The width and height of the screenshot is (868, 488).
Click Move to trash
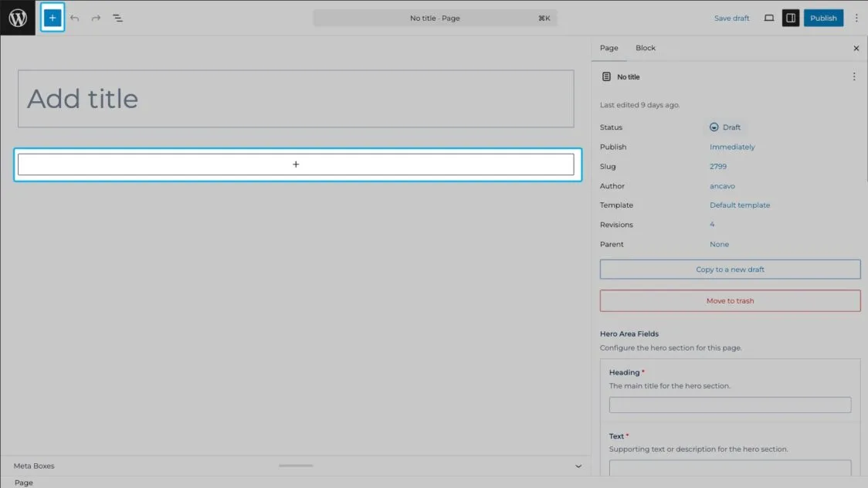[730, 301]
